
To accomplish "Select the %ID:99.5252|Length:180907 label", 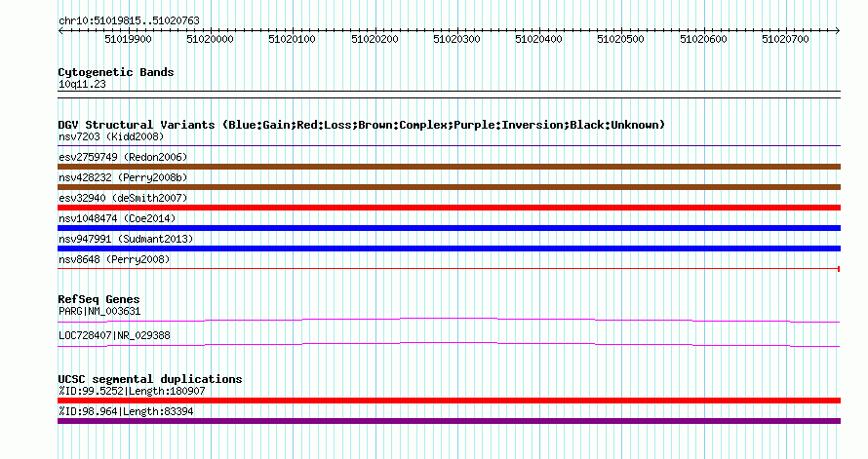I will (132, 391).
